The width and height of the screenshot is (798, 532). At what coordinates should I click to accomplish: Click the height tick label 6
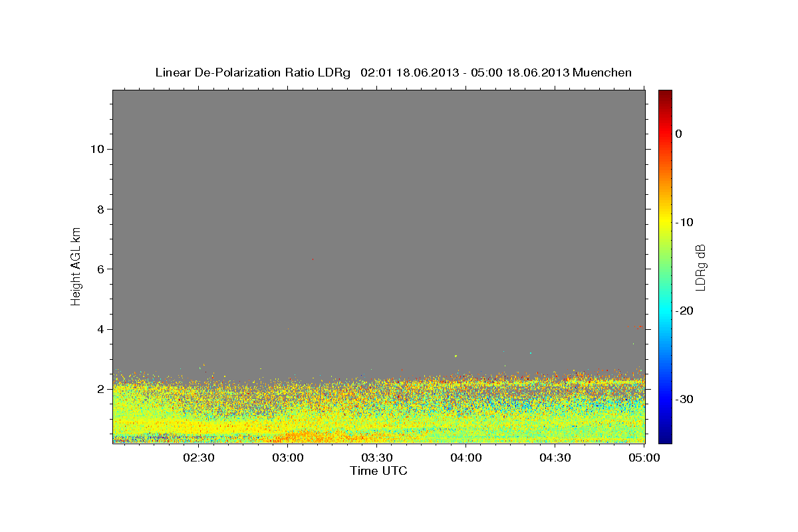coord(100,269)
